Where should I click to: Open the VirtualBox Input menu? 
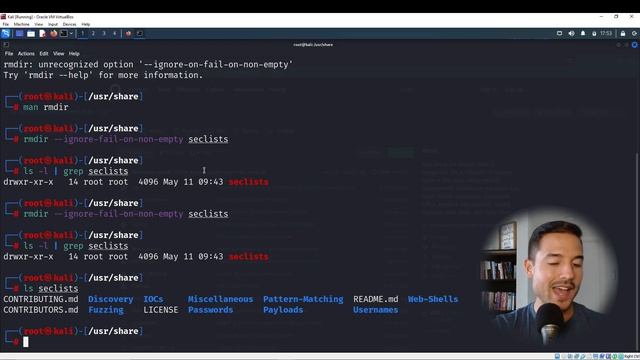(x=53, y=24)
